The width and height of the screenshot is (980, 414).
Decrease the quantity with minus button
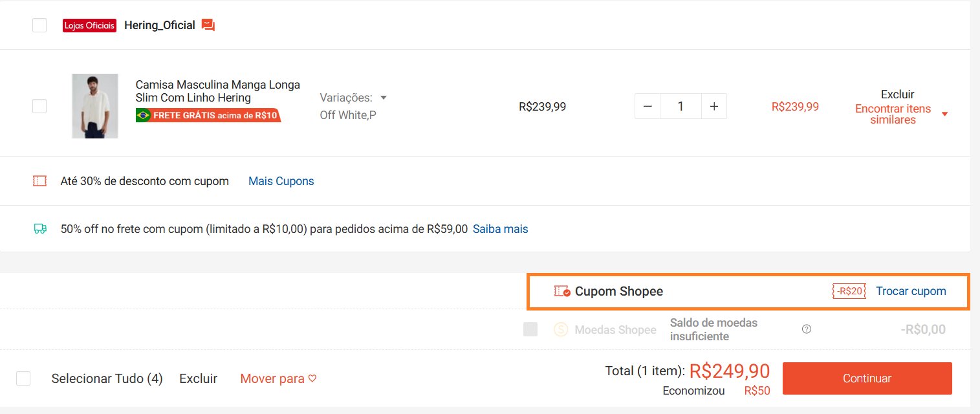(x=648, y=107)
